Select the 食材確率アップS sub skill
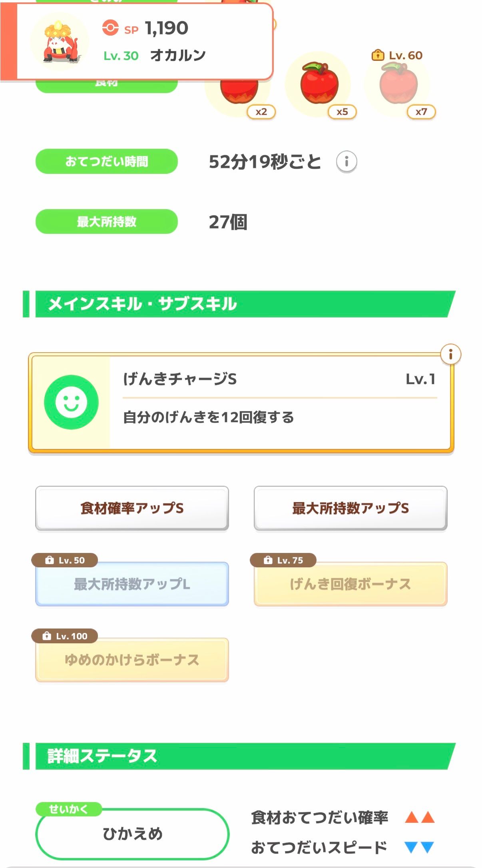The image size is (482, 868). 132,508
